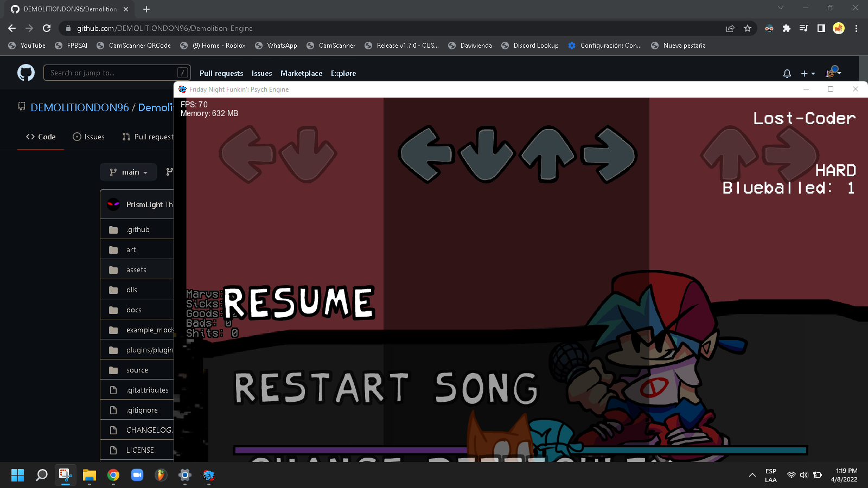The image size is (868, 488).
Task: Open Issues in GitHub header
Action: [261, 73]
